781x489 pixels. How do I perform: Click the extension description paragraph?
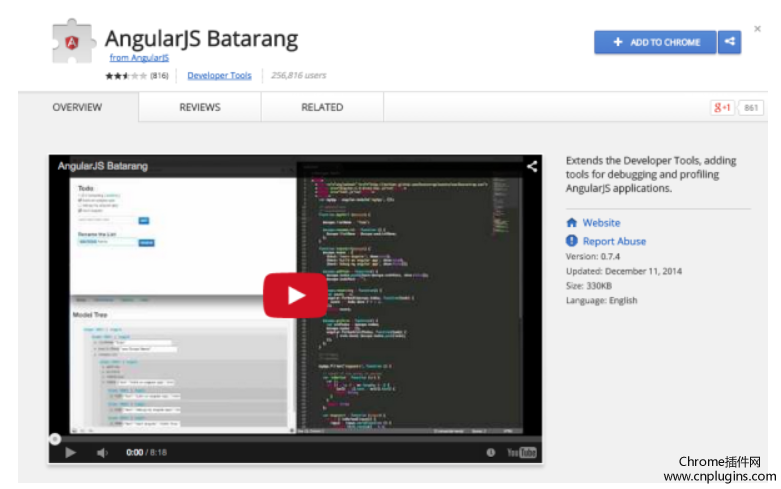(651, 174)
